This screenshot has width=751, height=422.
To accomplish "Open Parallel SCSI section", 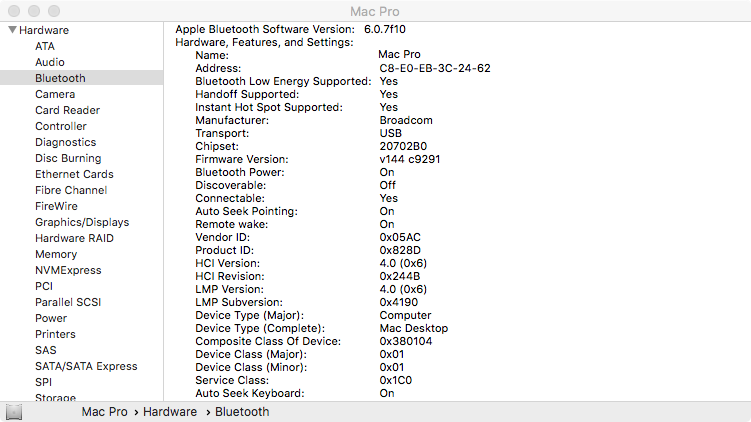I will click(x=68, y=302).
